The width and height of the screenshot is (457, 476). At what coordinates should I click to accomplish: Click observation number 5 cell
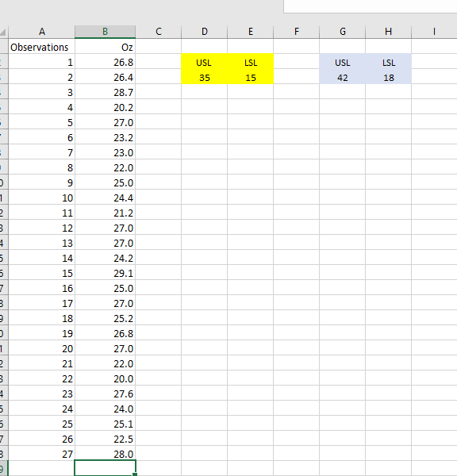(41, 122)
